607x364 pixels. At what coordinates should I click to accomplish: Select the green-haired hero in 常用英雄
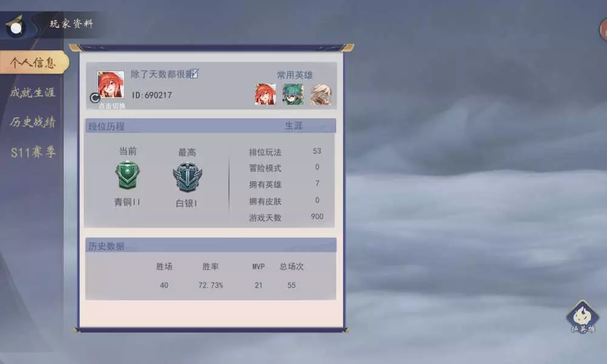coord(293,94)
